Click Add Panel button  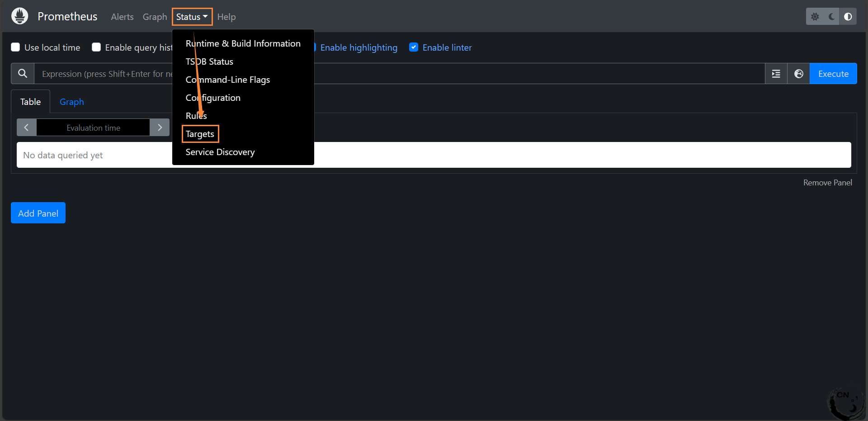tap(38, 213)
